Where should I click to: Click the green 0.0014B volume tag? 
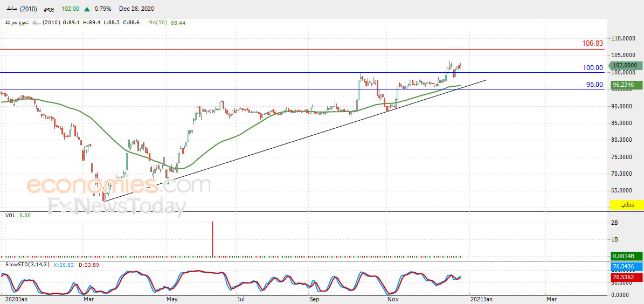[x=626, y=256]
